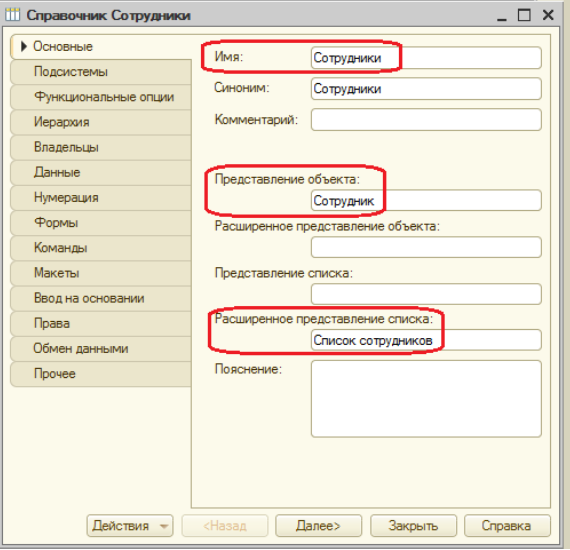The width and height of the screenshot is (570, 550).
Task: Go to the Иерархия tab
Action: (101, 122)
